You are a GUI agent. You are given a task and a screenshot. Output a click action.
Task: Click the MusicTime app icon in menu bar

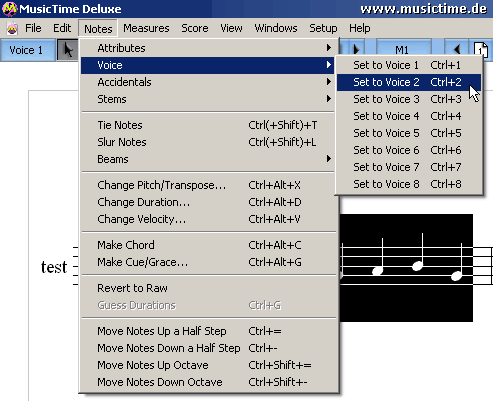[12, 28]
